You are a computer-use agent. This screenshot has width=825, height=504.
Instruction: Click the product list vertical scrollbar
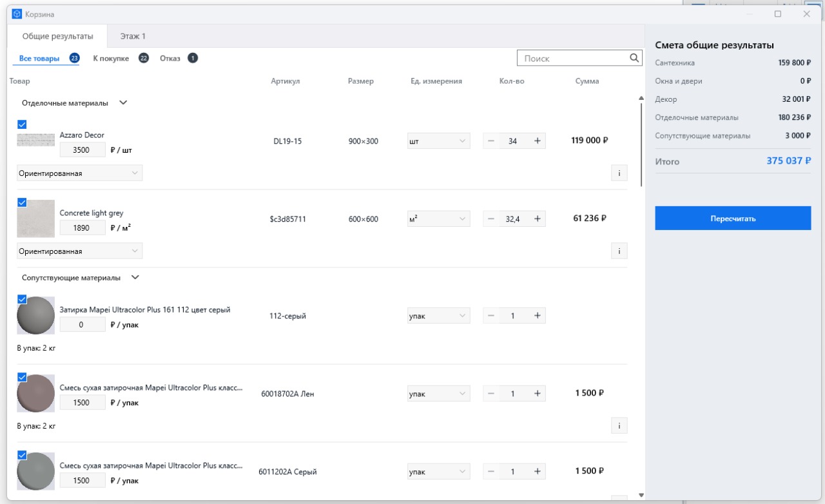click(641, 143)
